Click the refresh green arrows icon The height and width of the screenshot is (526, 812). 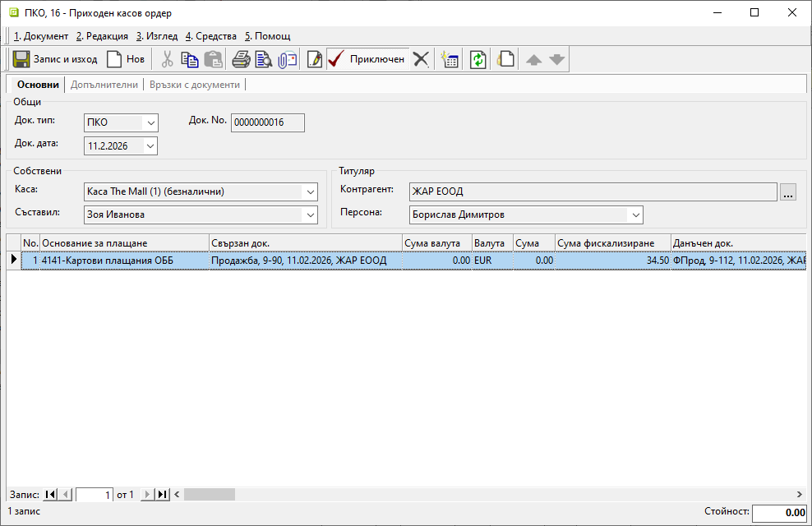click(478, 59)
